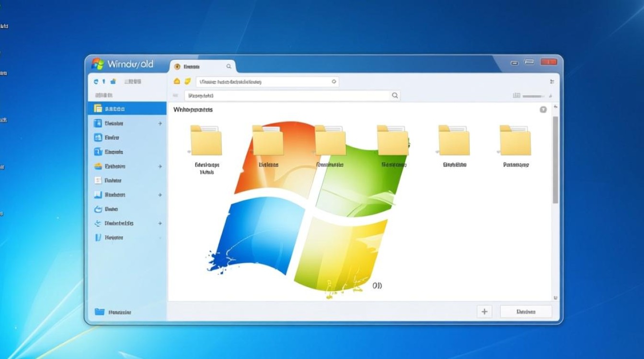
Task: Open the dropdown arrow at the address bar's right edge
Action: point(334,81)
